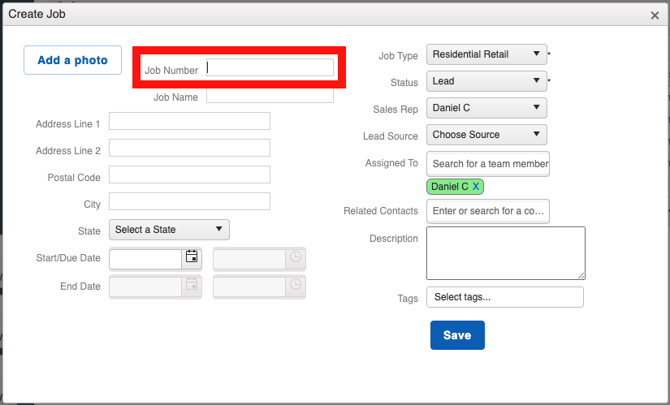The image size is (670, 405).
Task: Click the Start/Due Date calendar icon
Action: point(192,258)
